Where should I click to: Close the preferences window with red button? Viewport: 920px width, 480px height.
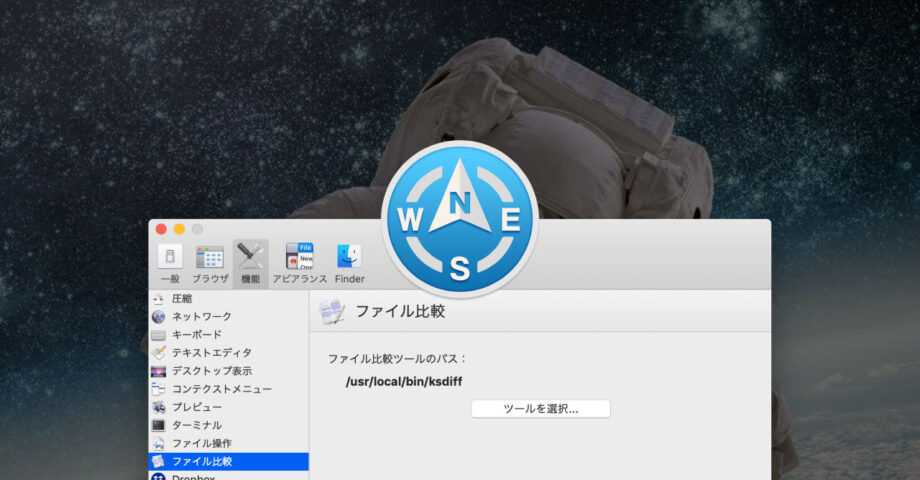[x=161, y=229]
